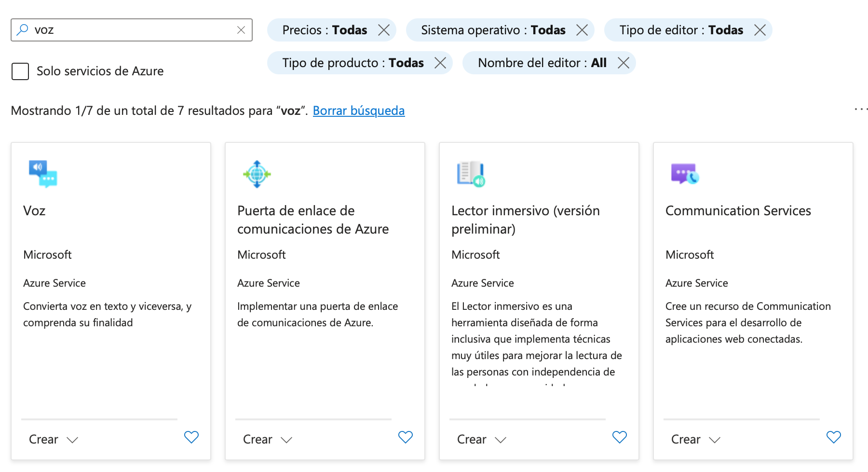This screenshot has height=472, width=868.
Task: Remove the Precios: Todas filter
Action: point(384,30)
